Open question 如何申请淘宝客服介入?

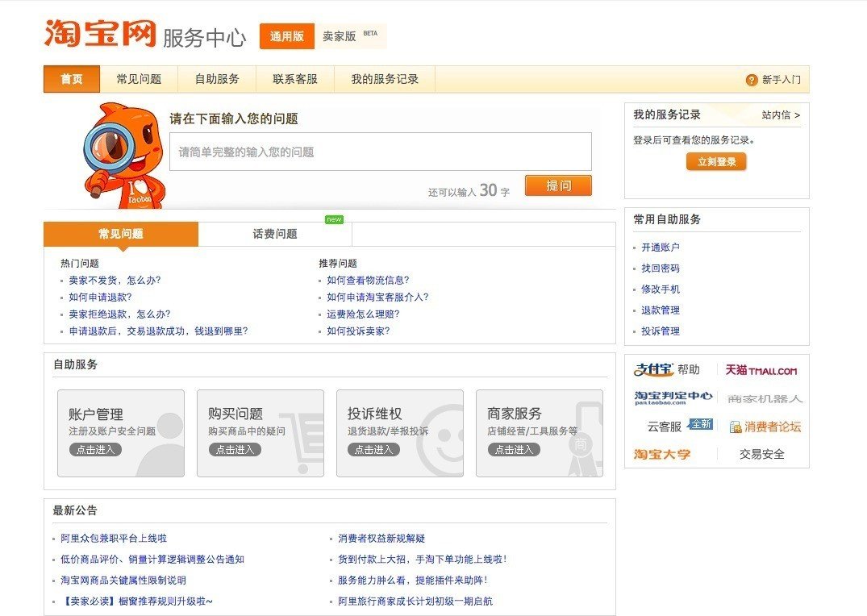coord(377,297)
